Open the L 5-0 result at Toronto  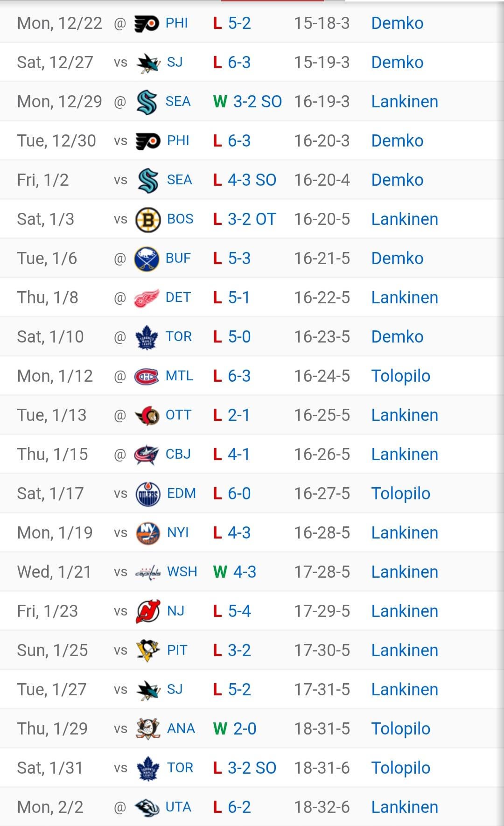click(232, 337)
